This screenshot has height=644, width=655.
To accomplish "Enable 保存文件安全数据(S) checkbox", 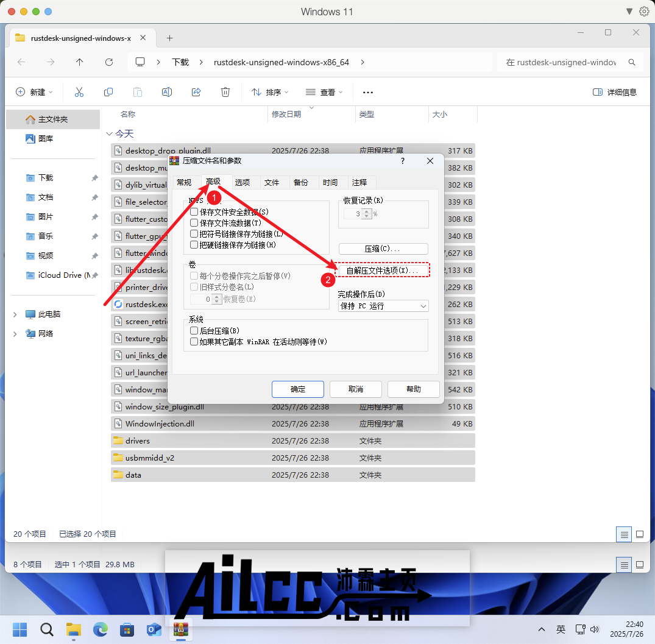I will pyautogui.click(x=194, y=212).
